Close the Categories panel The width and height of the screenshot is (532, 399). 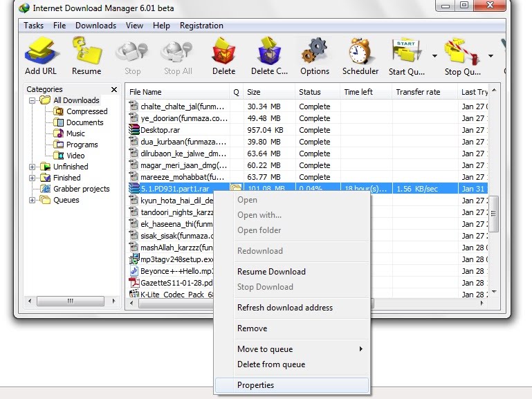(x=114, y=89)
